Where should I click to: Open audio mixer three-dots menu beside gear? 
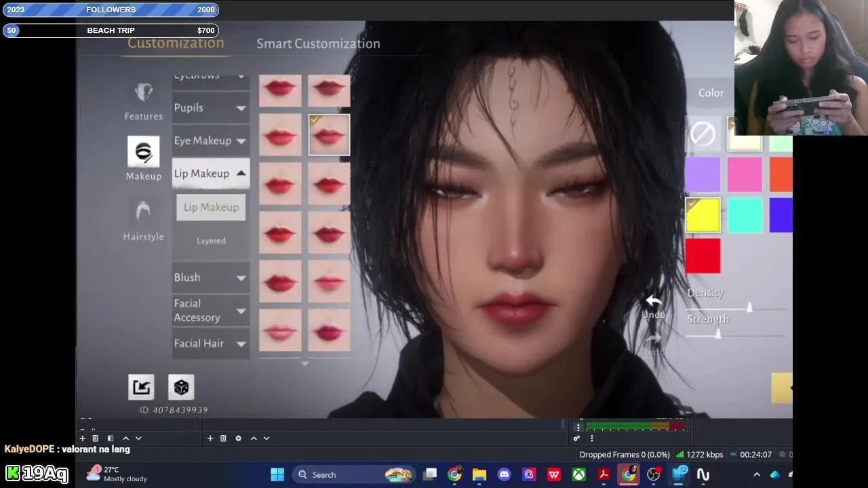[x=591, y=439]
